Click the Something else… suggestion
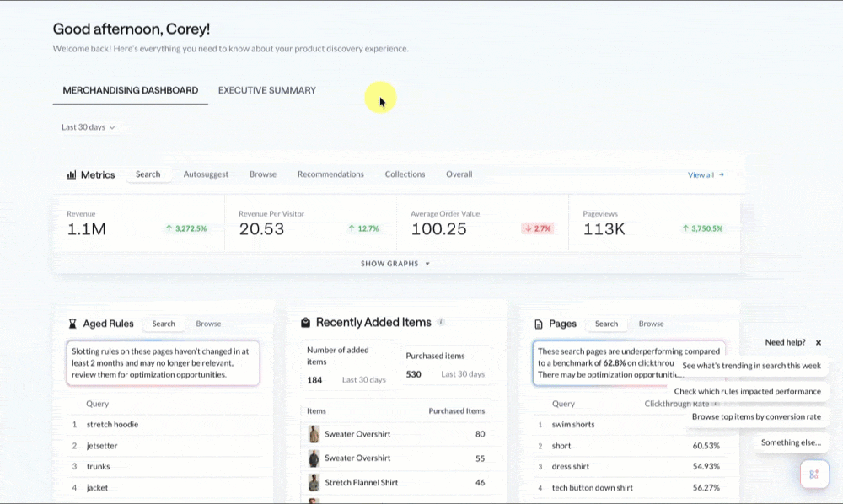Screen dimensions: 843x504 point(792,442)
